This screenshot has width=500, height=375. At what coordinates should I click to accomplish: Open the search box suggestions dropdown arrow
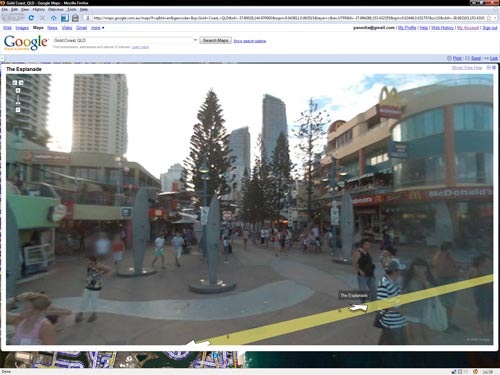[195, 40]
